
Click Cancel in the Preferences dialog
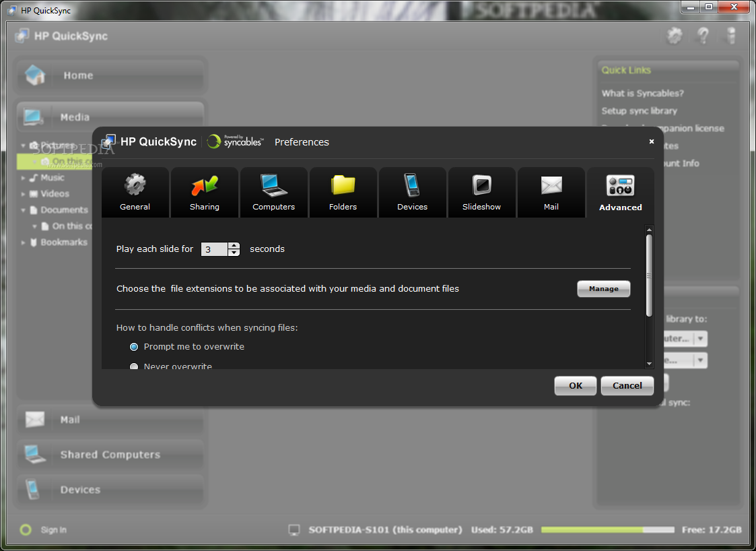[627, 385]
